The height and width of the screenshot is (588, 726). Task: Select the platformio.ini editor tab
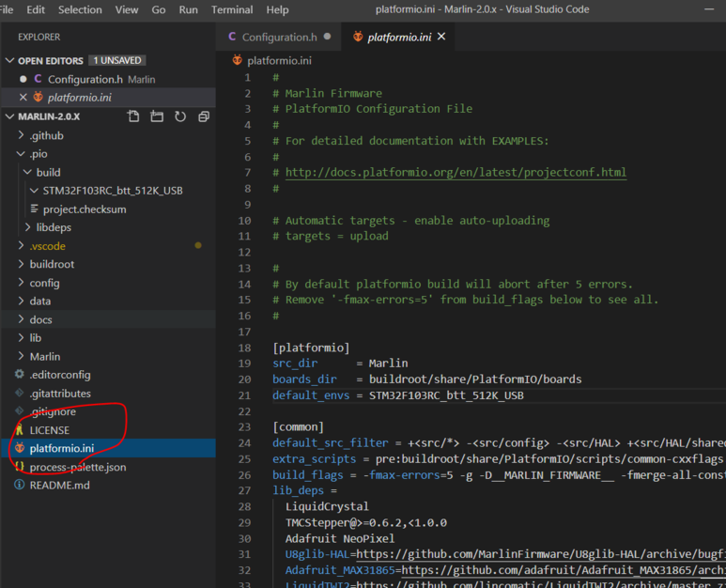[398, 37]
